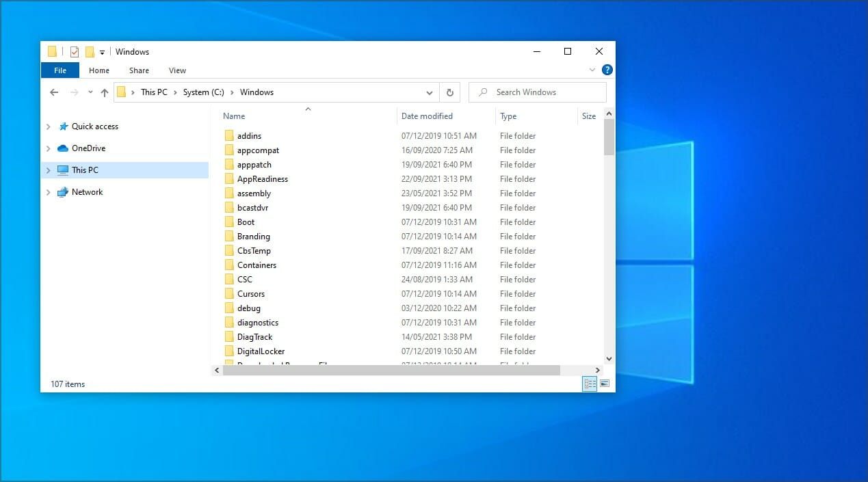Select the apppatch folder icon
The height and width of the screenshot is (482, 868).
point(229,165)
